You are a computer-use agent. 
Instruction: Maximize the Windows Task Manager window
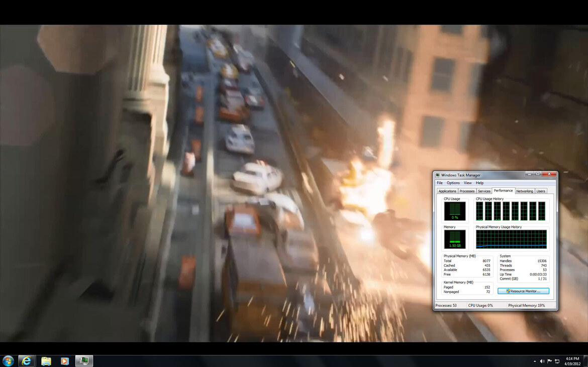point(537,174)
